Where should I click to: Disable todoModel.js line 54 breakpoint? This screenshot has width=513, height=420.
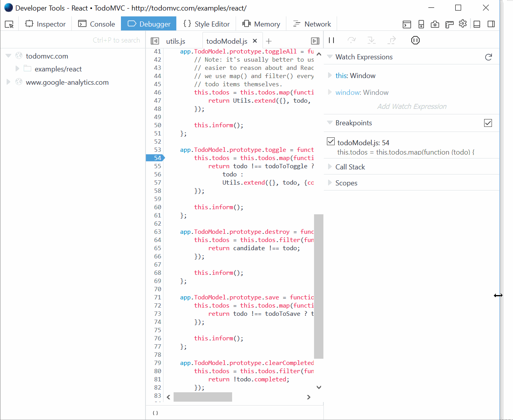(x=331, y=141)
